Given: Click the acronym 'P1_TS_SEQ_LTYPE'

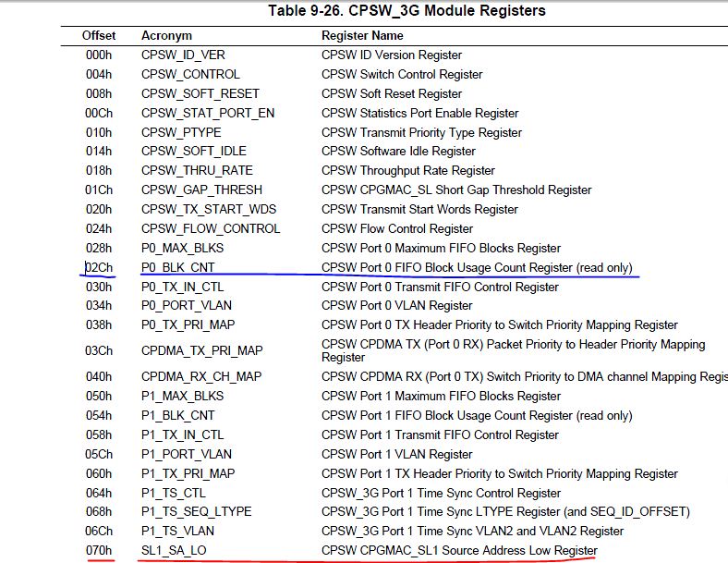Looking at the screenshot, I should tap(196, 512).
